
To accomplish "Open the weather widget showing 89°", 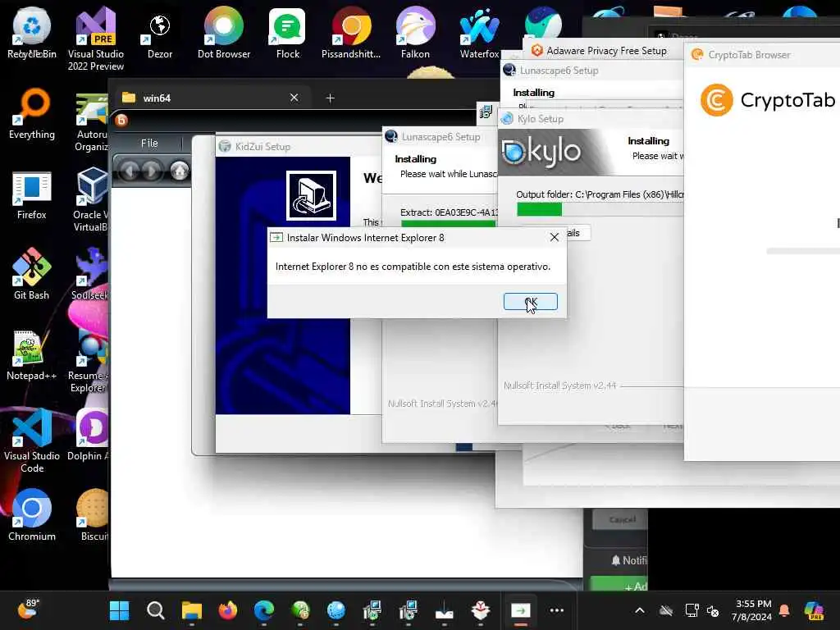I will click(x=29, y=609).
